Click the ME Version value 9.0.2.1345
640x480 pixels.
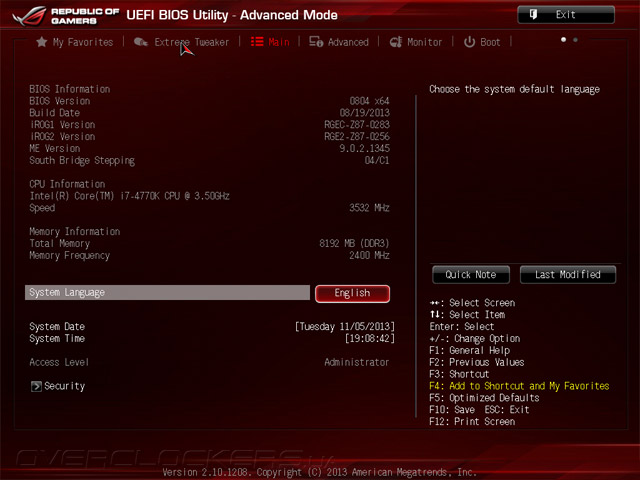pos(364,148)
